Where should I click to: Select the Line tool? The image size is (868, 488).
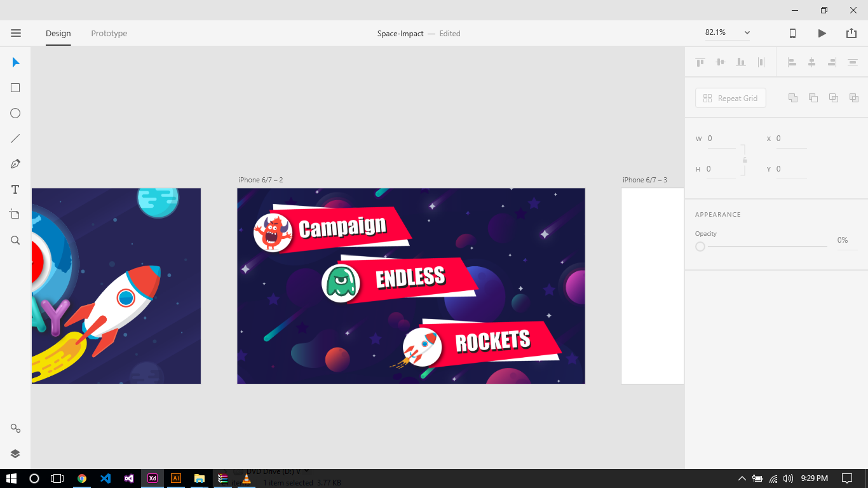pyautogui.click(x=15, y=139)
